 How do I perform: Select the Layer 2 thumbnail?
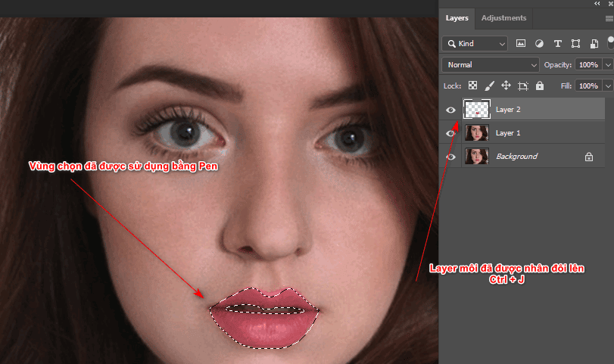[476, 109]
